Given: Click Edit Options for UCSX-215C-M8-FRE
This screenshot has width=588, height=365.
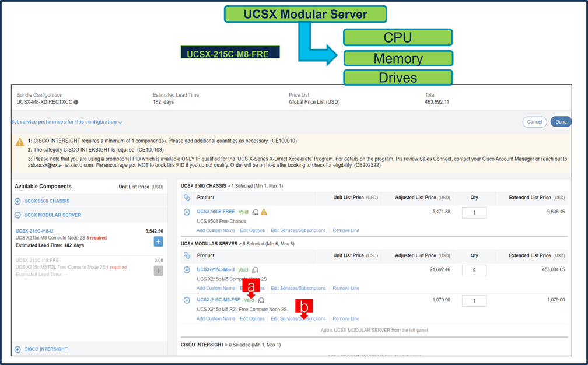Looking at the screenshot, I should point(253,318).
